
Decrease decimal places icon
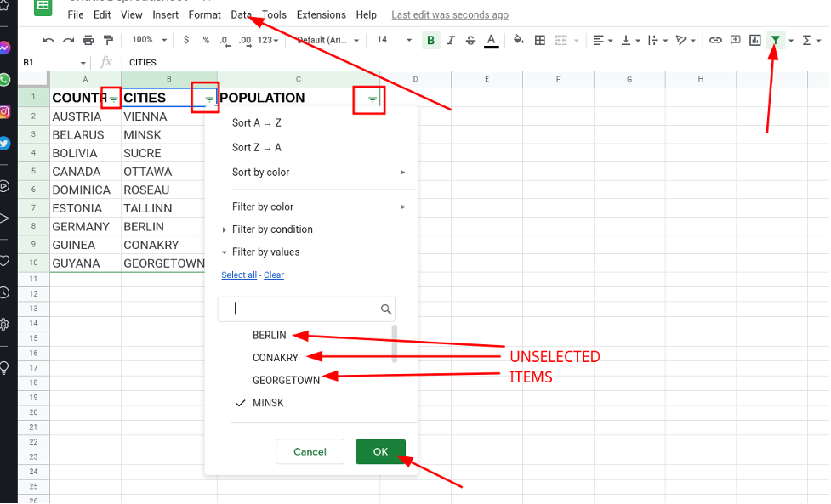[x=225, y=40]
